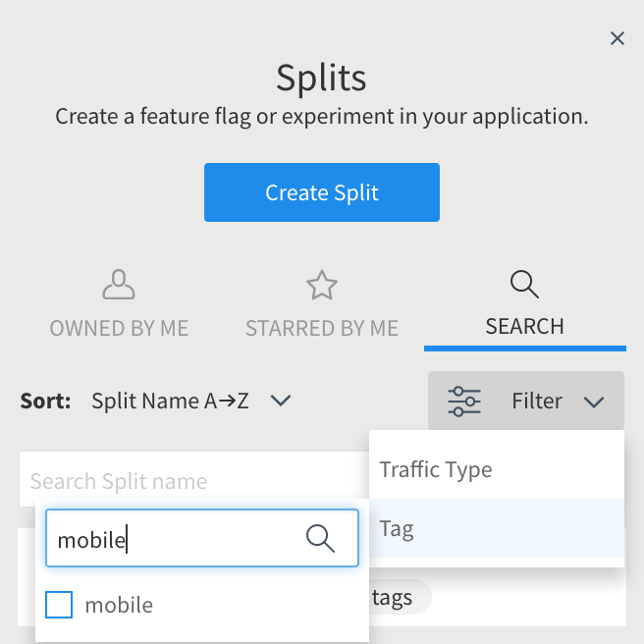644x644 pixels.
Task: Click the star icon above Starred By Me
Action: 322,285
